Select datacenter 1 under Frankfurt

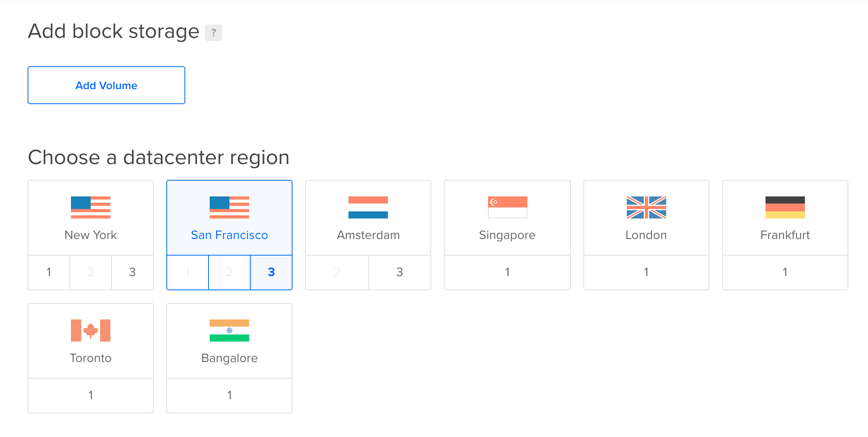pos(785,272)
